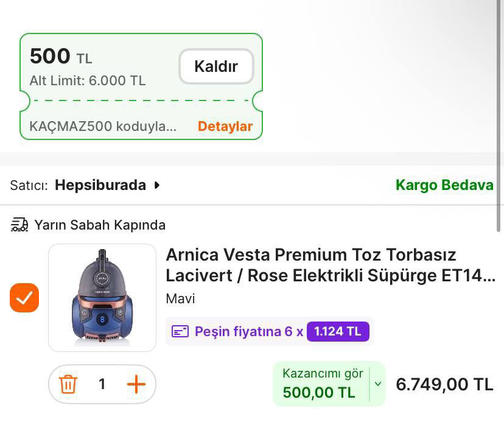The height and width of the screenshot is (422, 504).
Task: Toggle the Arnica Vesta product checkbox
Action: pos(24,298)
